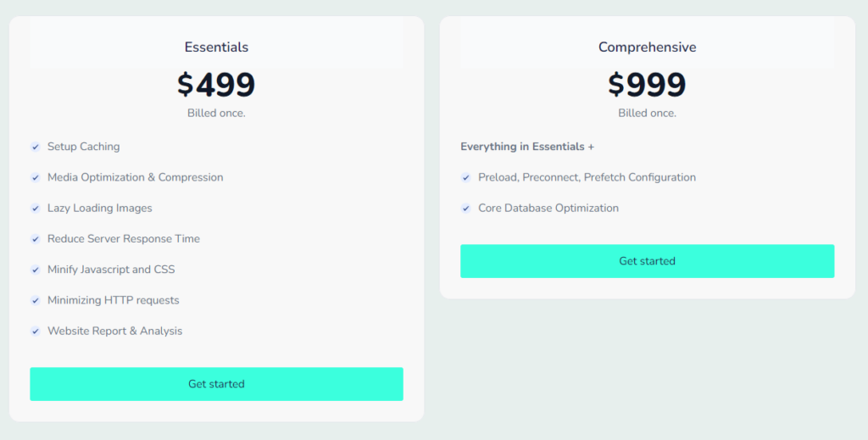Select the Essentials plan title
This screenshot has width=868, height=440.
click(216, 47)
